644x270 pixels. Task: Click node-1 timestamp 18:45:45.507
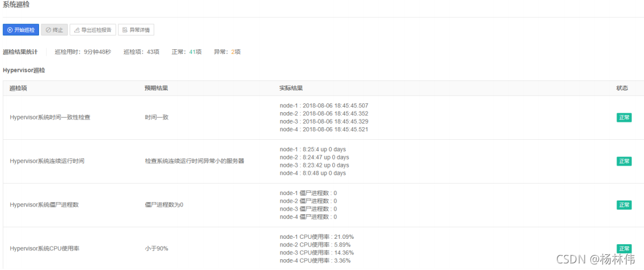click(324, 106)
